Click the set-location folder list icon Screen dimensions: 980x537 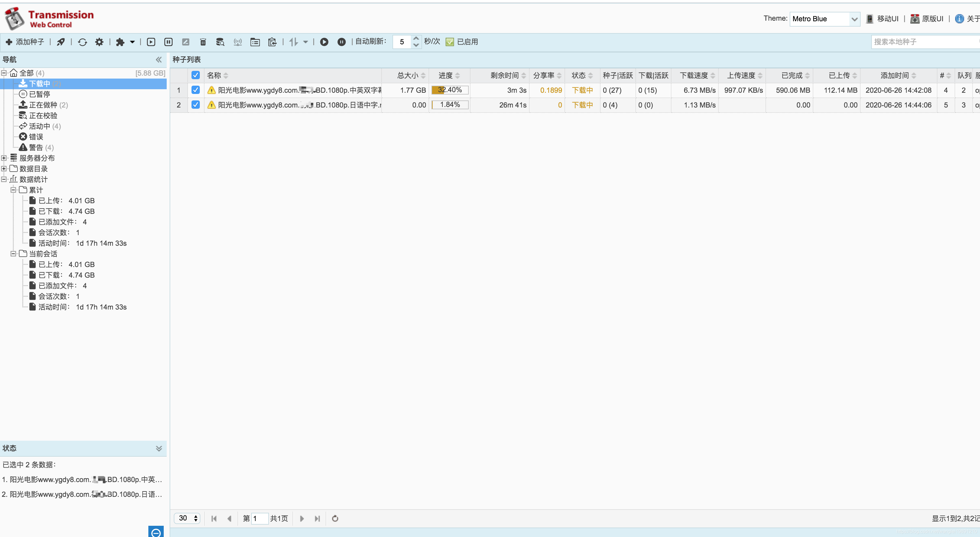[255, 42]
